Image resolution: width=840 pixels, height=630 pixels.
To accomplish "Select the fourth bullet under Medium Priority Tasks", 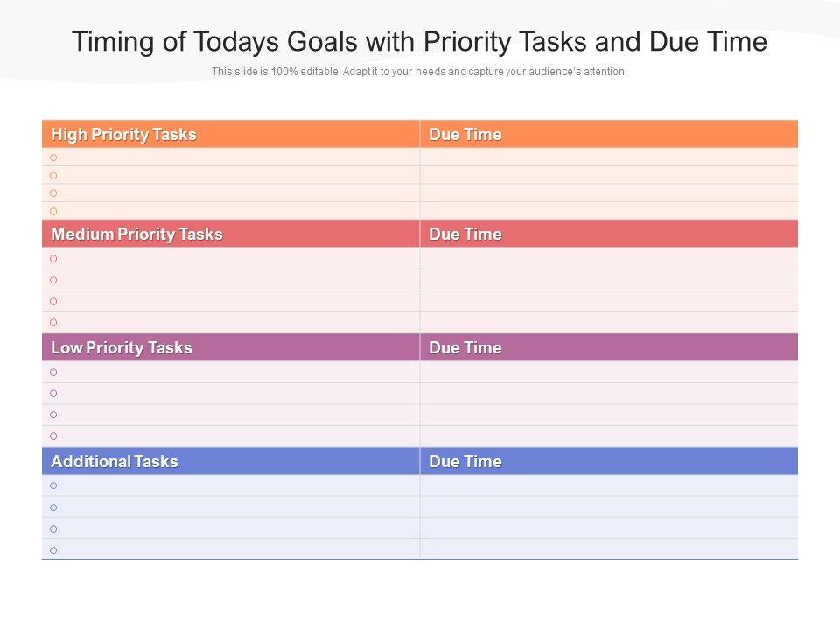I will coord(53,323).
